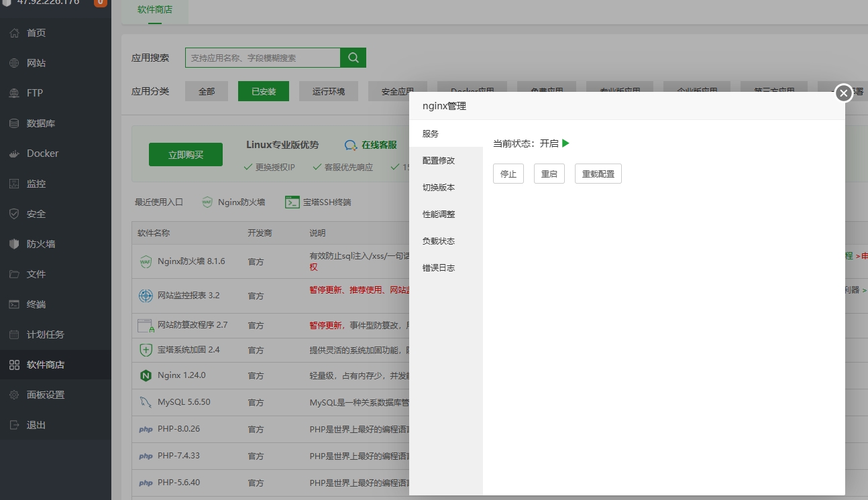Click the 软件商店 top tab
868x500 pixels.
point(155,10)
